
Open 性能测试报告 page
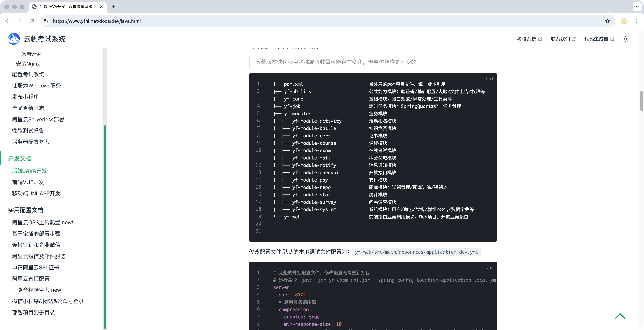click(x=28, y=130)
